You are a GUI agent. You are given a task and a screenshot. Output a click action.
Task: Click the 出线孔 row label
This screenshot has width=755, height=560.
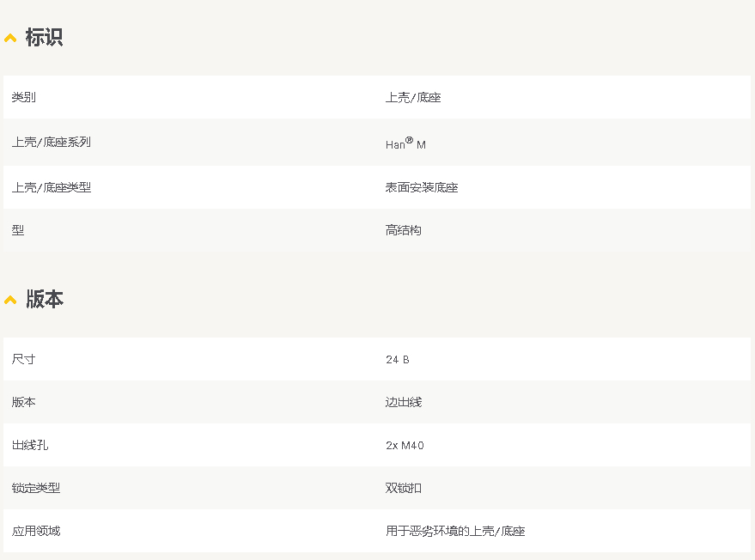click(x=30, y=445)
